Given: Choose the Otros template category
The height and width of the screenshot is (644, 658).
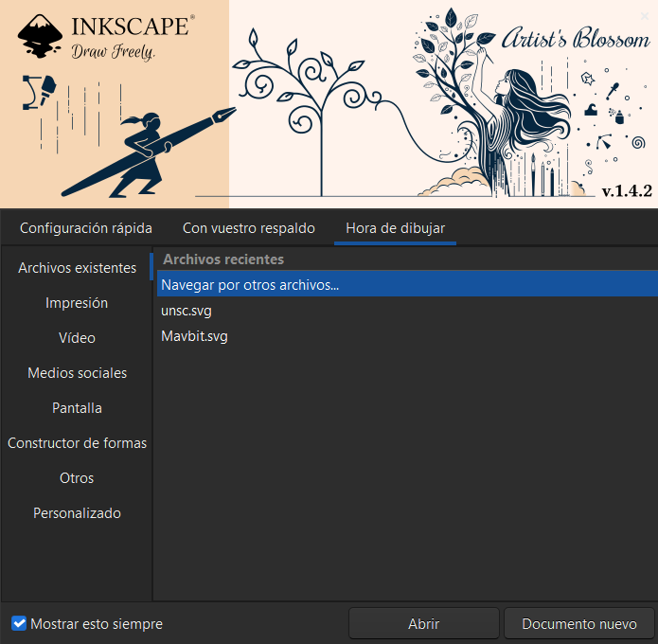Looking at the screenshot, I should 77,478.
